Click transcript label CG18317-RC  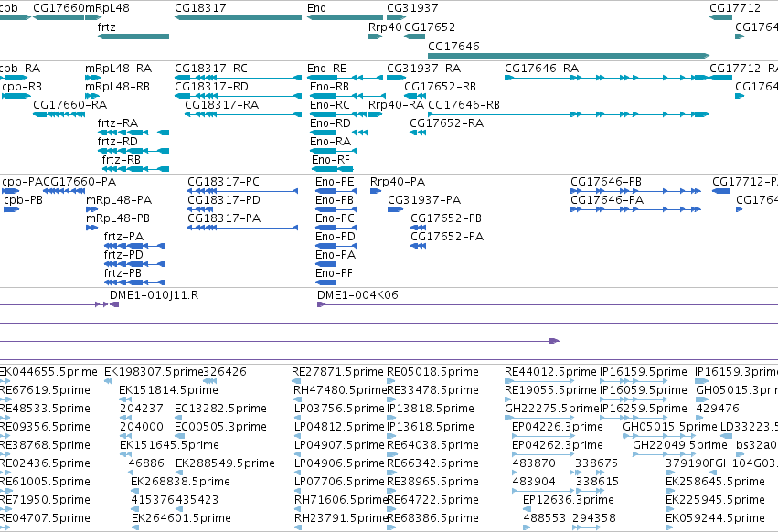(x=211, y=68)
